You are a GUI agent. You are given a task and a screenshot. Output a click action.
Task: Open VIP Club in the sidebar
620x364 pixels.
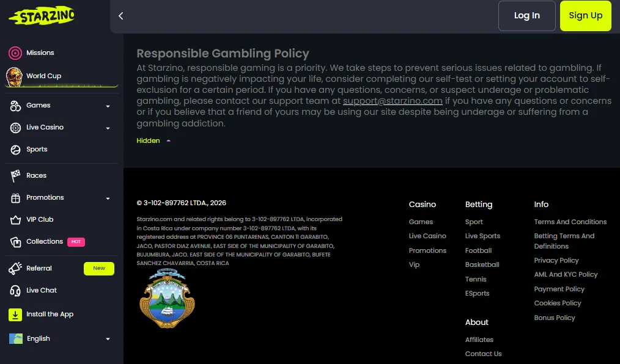click(40, 219)
